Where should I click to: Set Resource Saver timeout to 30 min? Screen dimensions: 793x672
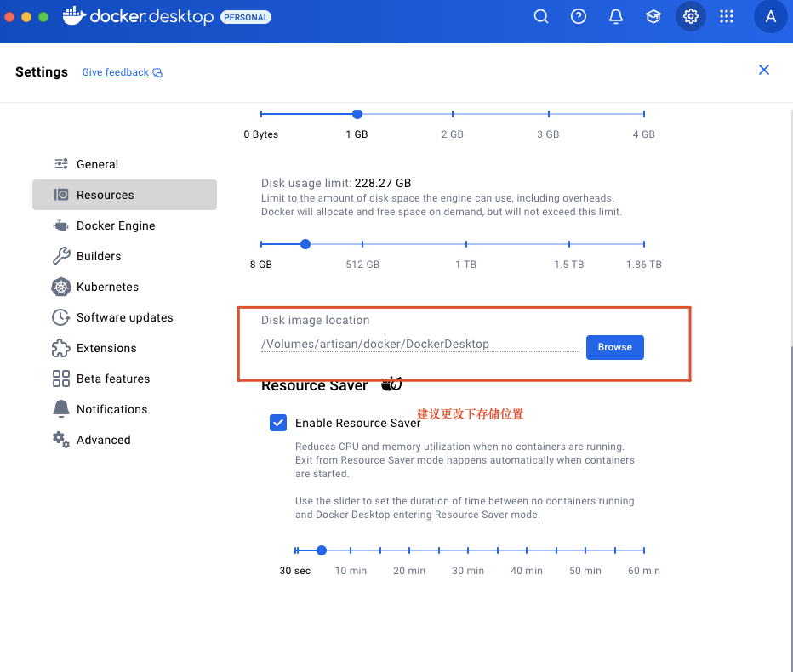(468, 550)
